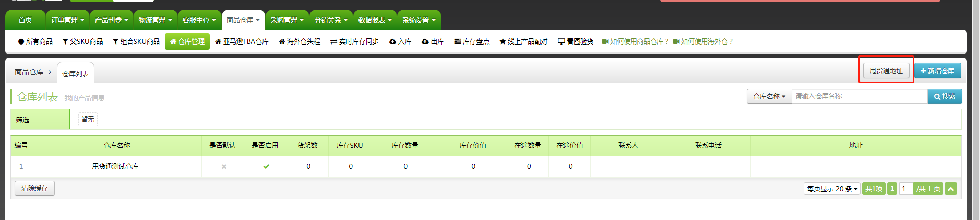Image resolution: width=980 pixels, height=220 pixels.
Task: Open the 出库 cloud download item
Action: pyautogui.click(x=433, y=41)
